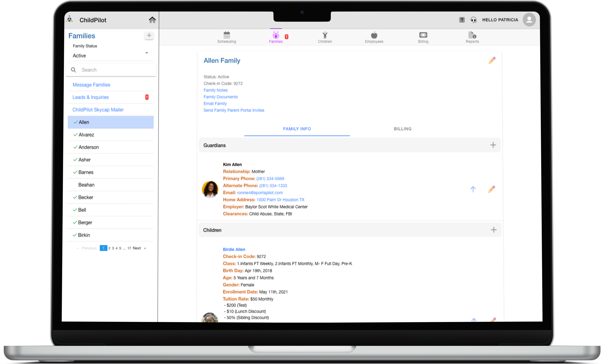Add a new guardian with the plus icon
Image resolution: width=605 pixels, height=364 pixels.
(493, 145)
